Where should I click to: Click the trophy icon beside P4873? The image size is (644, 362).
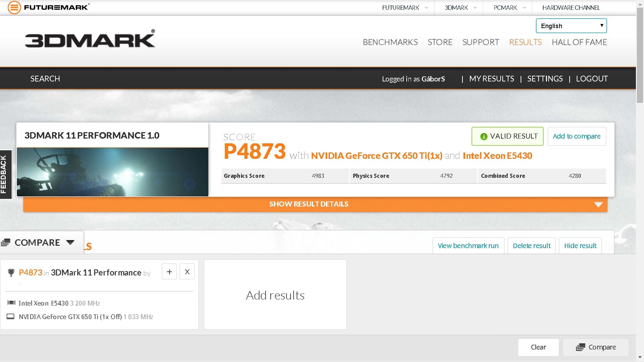(x=11, y=273)
